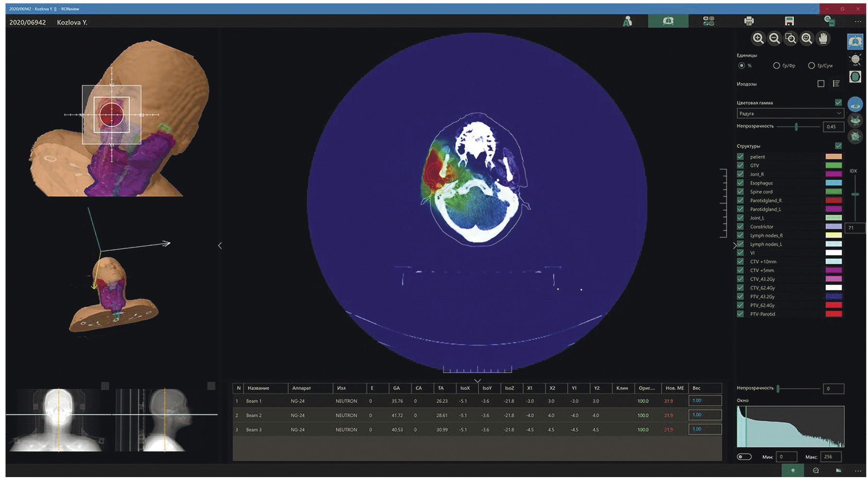868x480 pixels.
Task: Collapse the beam table with chevron
Action: pyautogui.click(x=477, y=381)
